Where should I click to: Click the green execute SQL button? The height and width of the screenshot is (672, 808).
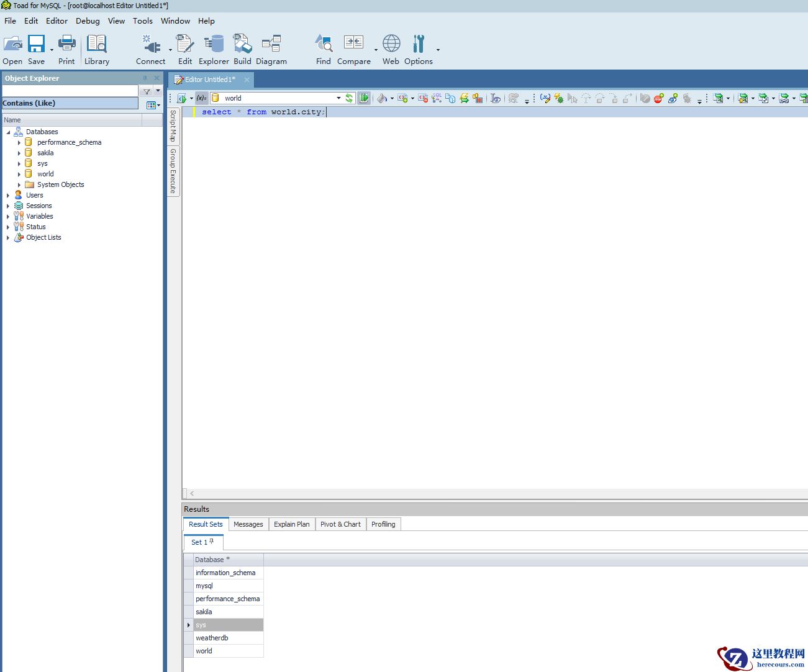click(364, 98)
